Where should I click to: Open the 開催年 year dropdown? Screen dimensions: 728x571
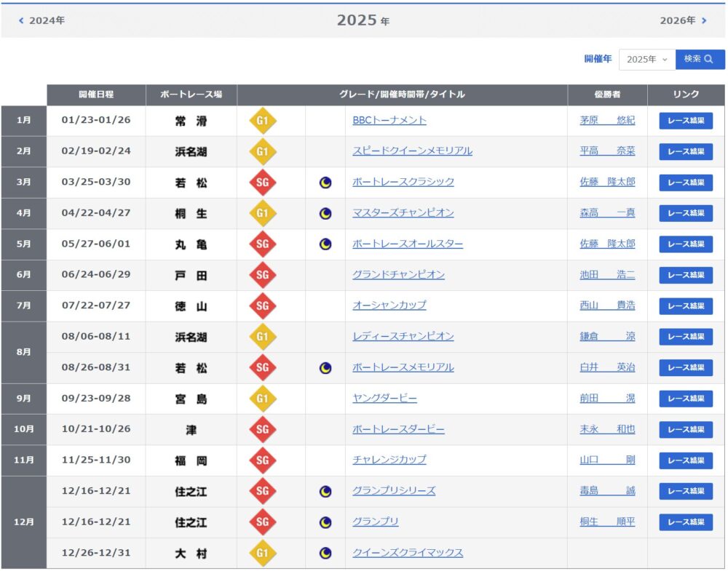646,60
